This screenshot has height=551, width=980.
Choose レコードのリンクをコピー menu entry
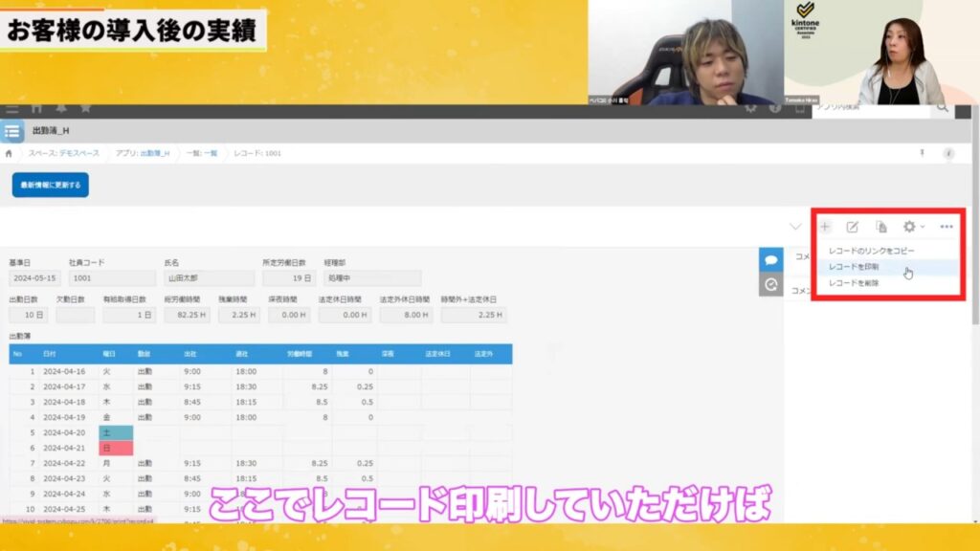pyautogui.click(x=871, y=253)
